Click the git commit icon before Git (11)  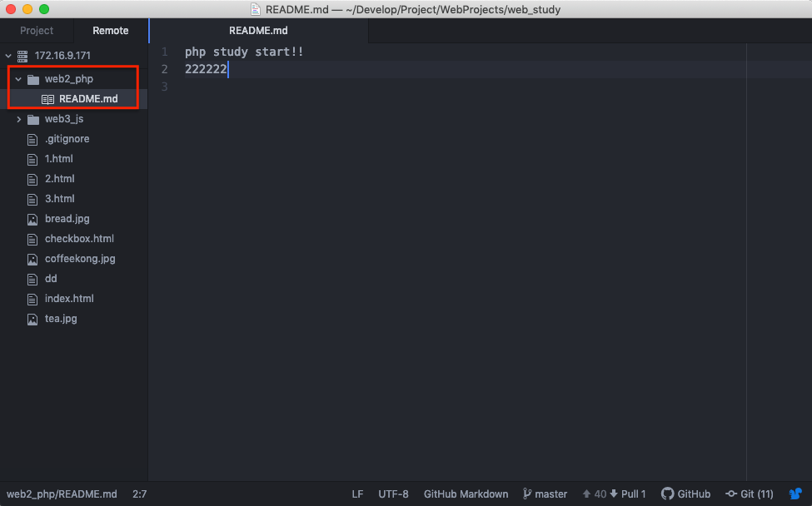[x=731, y=494]
